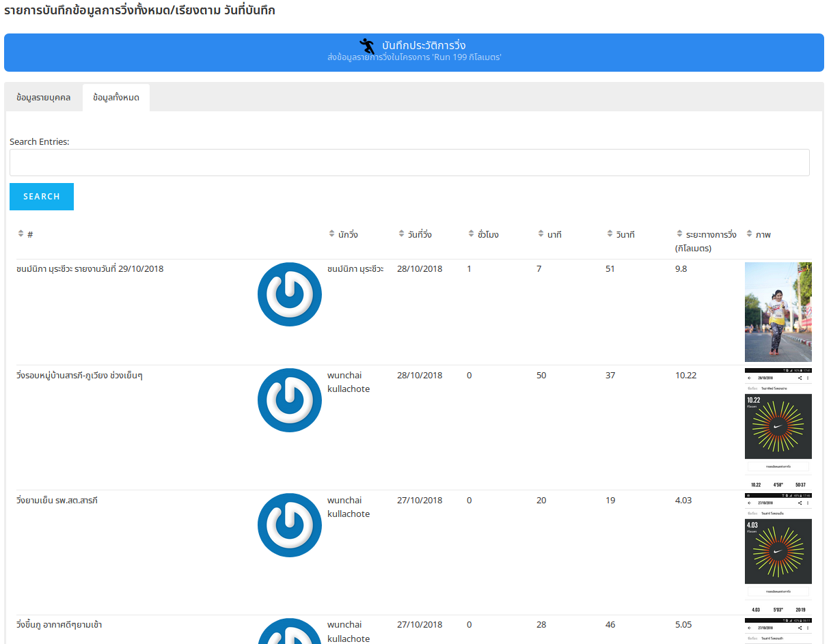Click wunchai kullachote in the 10.22 km row
831x644 pixels.
click(349, 382)
